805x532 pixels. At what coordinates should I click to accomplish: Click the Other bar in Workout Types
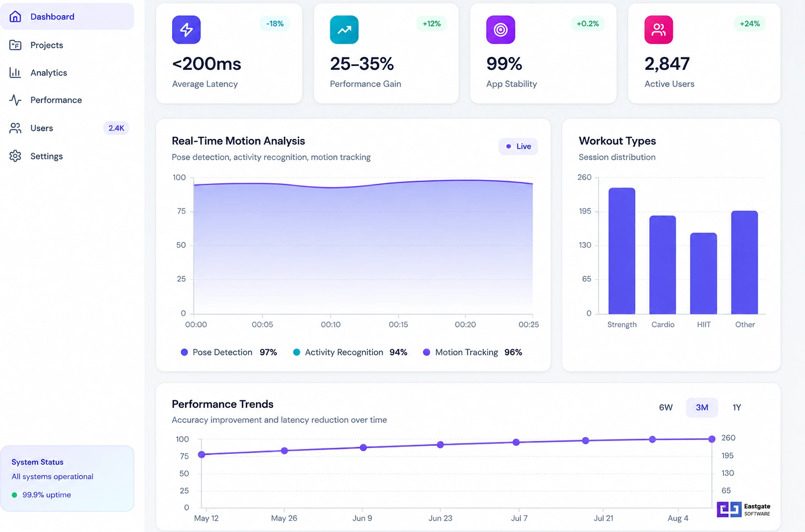point(744,262)
